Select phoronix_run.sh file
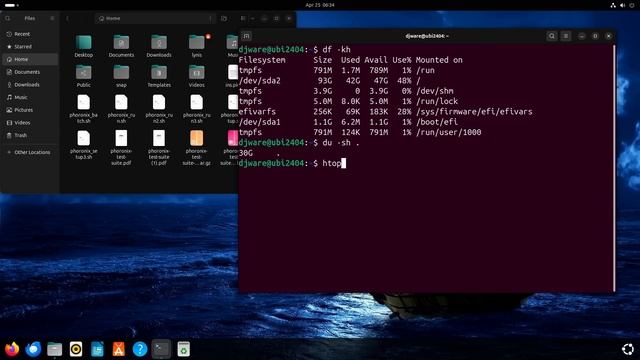The image size is (640, 360). pyautogui.click(x=121, y=109)
